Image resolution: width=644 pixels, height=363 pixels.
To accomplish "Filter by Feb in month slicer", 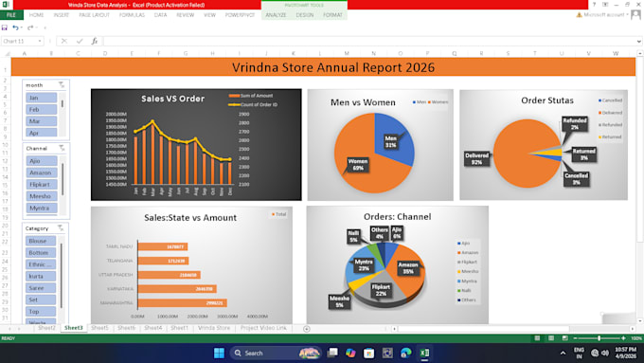I will point(41,109).
